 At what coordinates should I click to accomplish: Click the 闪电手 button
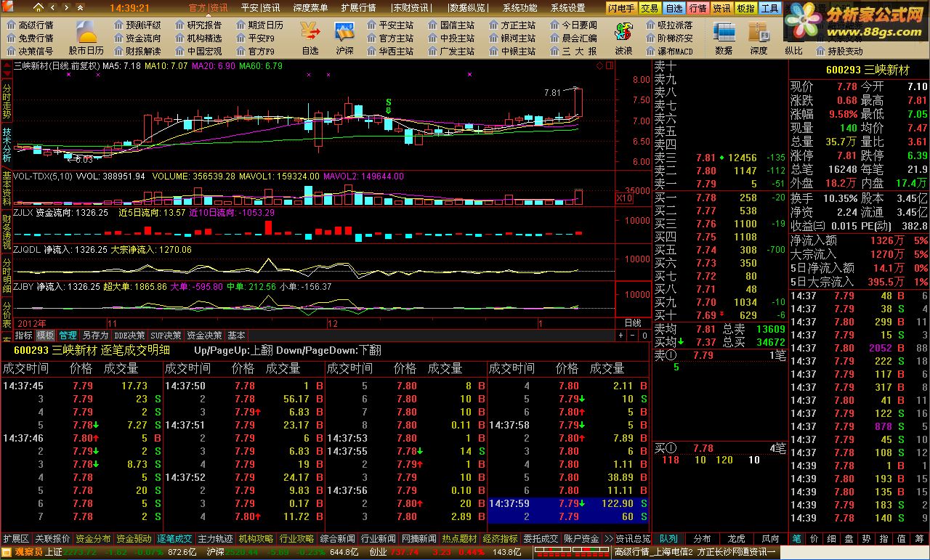pyautogui.click(x=622, y=8)
